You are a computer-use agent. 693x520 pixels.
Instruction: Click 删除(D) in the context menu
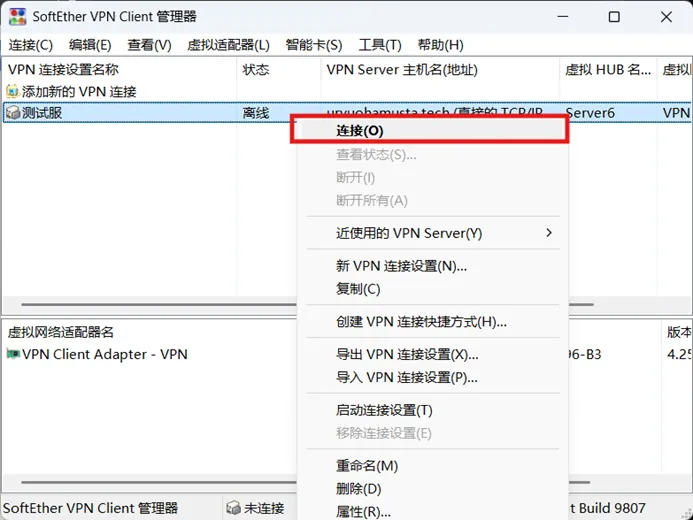[x=359, y=489]
